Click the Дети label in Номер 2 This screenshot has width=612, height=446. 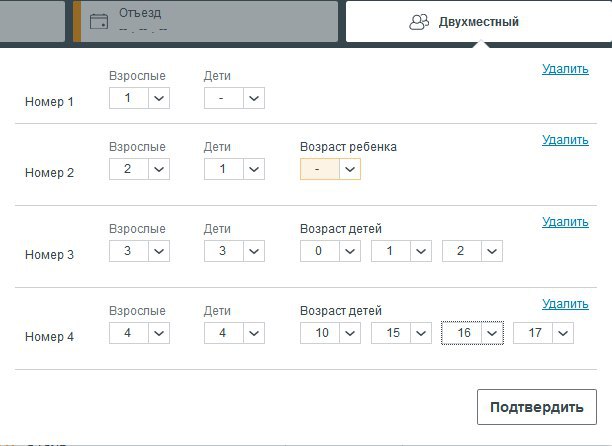[x=217, y=147]
